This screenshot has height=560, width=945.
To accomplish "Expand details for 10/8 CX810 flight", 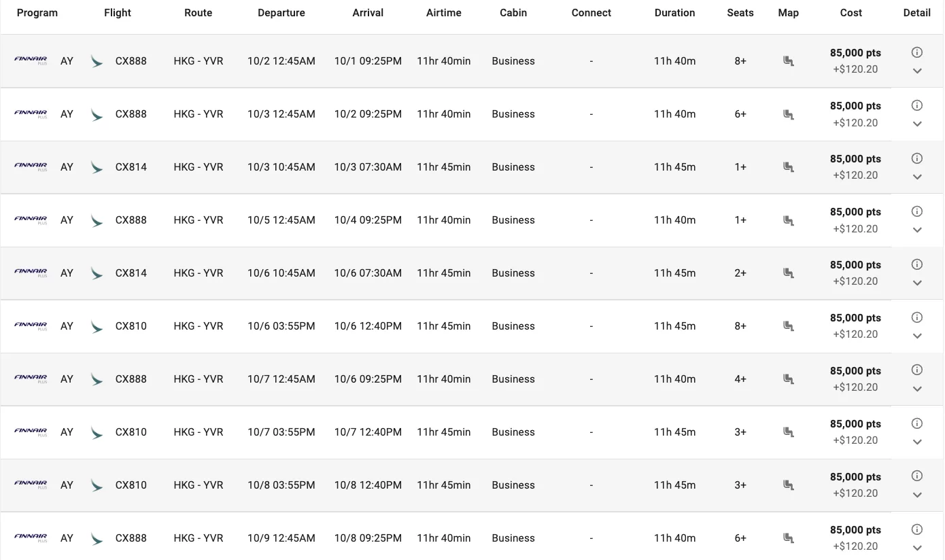I will [x=917, y=495].
